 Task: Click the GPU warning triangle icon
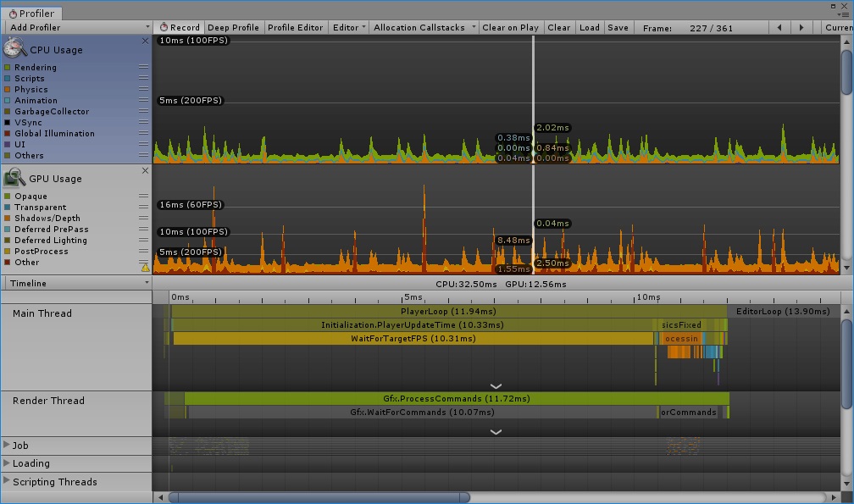tap(144, 267)
